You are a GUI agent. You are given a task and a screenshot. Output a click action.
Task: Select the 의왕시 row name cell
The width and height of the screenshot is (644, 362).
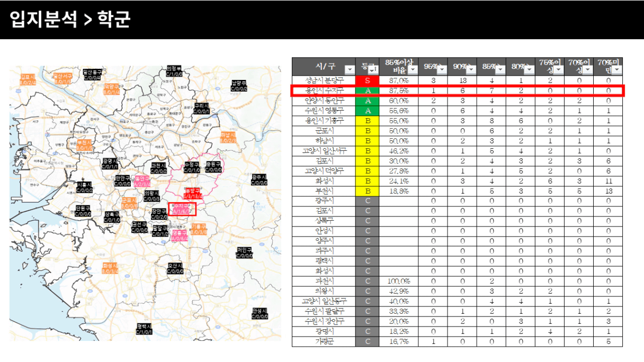pyautogui.click(x=324, y=291)
